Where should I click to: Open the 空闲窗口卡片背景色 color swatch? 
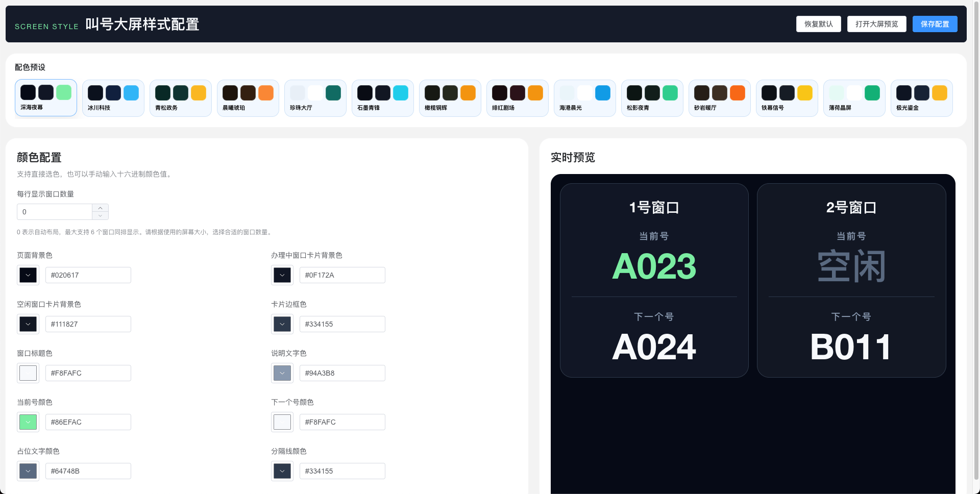pyautogui.click(x=28, y=324)
